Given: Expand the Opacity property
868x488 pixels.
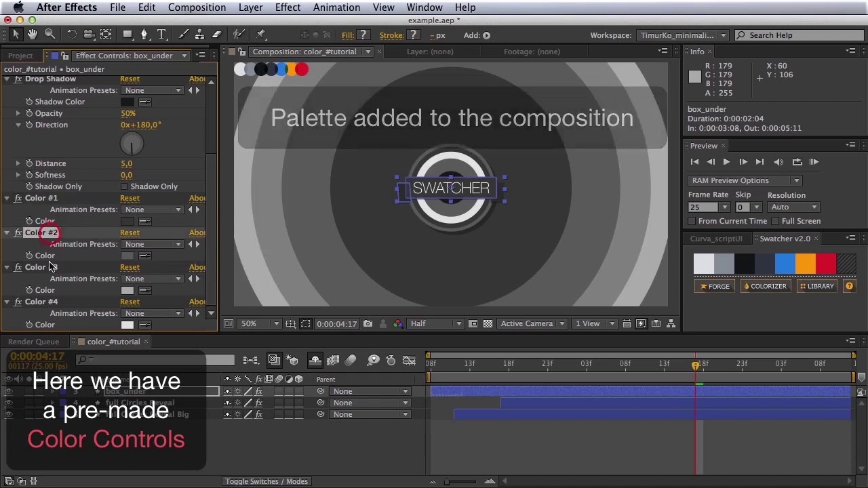Looking at the screenshot, I should [x=18, y=113].
